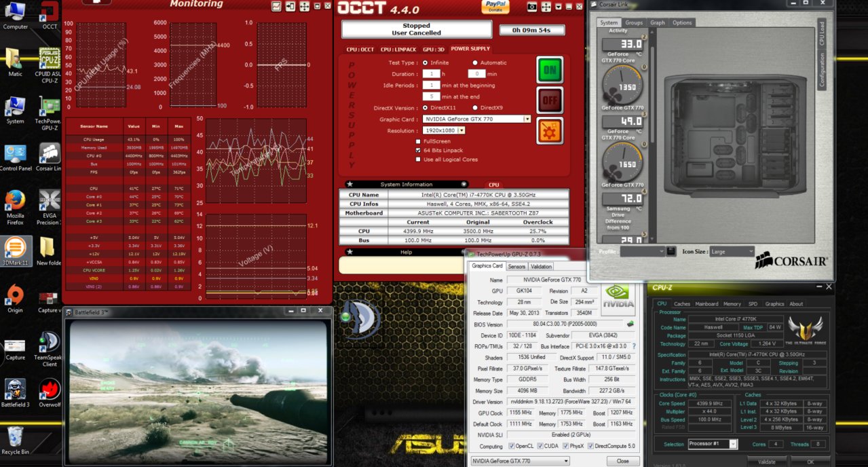This screenshot has width=868, height=467.
Task: Click the Monitoring window dock arrow icon
Action: pyautogui.click(x=290, y=7)
